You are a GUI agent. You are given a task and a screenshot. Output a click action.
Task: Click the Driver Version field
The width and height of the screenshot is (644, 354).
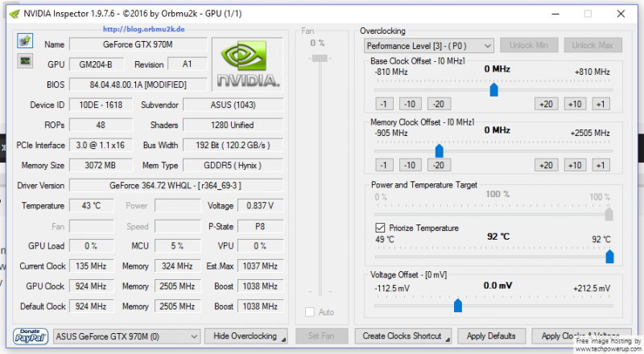[175, 185]
